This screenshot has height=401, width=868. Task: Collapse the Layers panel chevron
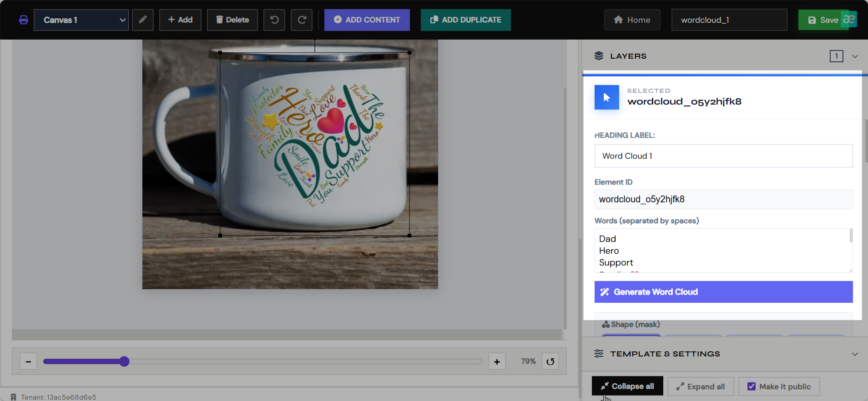point(855,56)
